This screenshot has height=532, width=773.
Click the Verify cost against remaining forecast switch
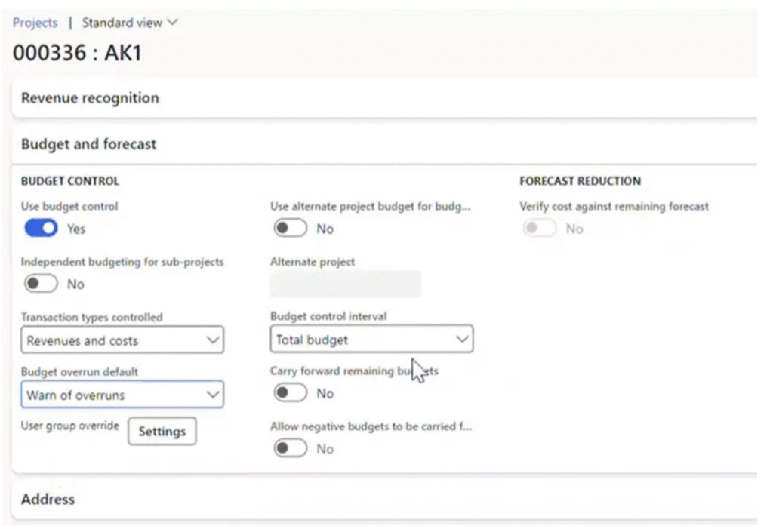tap(539, 227)
